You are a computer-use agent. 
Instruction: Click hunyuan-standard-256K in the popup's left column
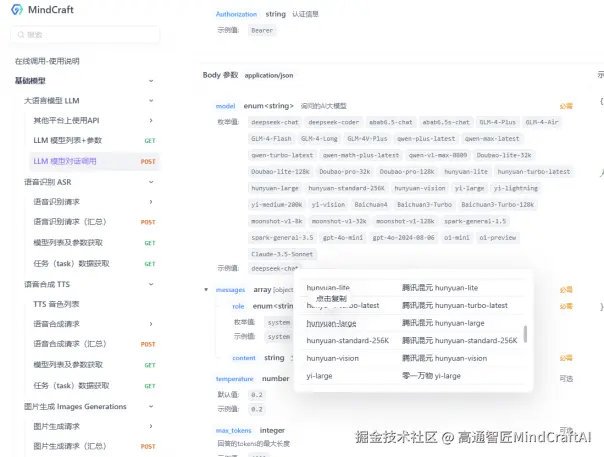tap(348, 341)
